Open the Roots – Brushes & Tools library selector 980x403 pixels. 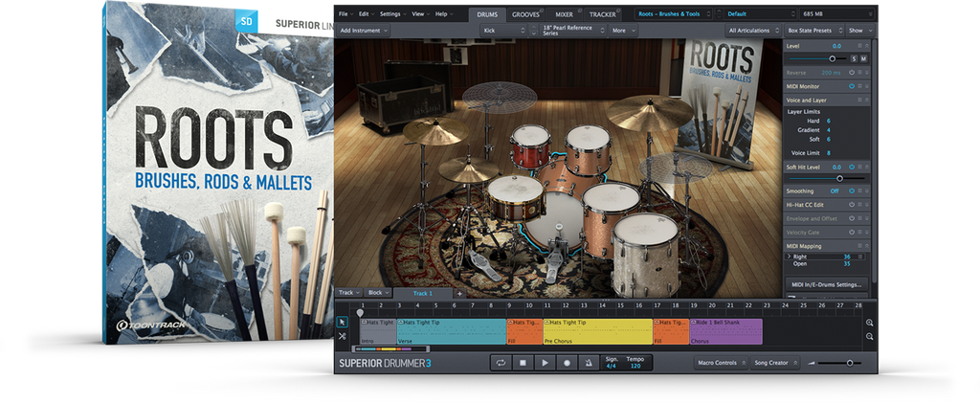point(673,13)
